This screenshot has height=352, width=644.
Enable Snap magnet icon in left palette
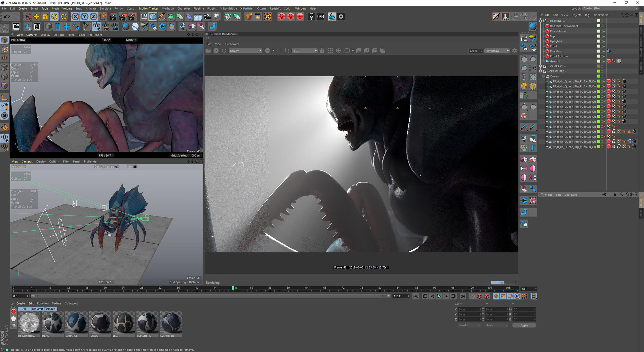click(5, 127)
